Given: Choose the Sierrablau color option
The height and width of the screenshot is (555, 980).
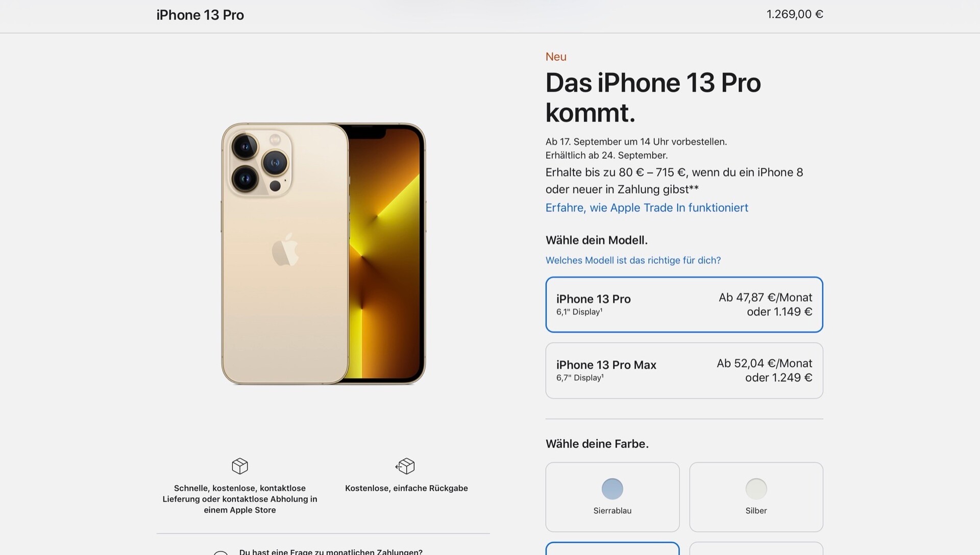Looking at the screenshot, I should (612, 497).
